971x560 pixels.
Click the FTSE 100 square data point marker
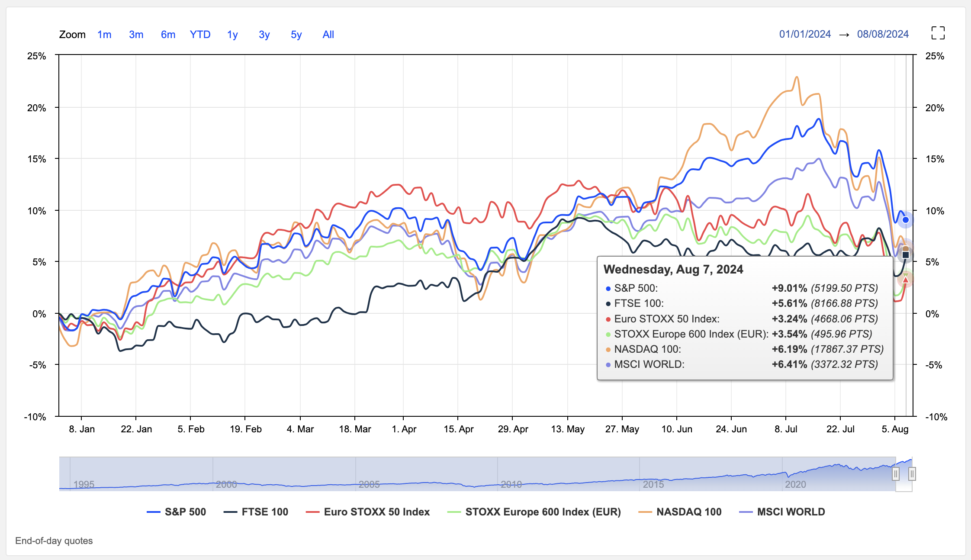[905, 254]
